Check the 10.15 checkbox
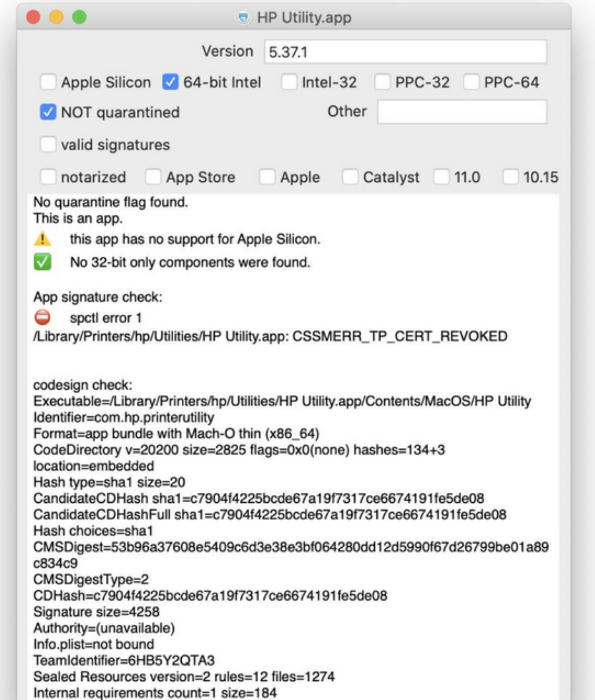595x700 pixels. (x=510, y=177)
